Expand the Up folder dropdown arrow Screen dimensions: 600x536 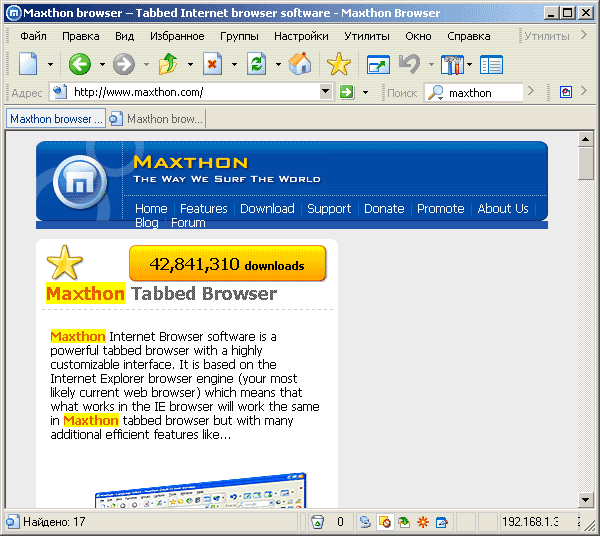coord(190,64)
